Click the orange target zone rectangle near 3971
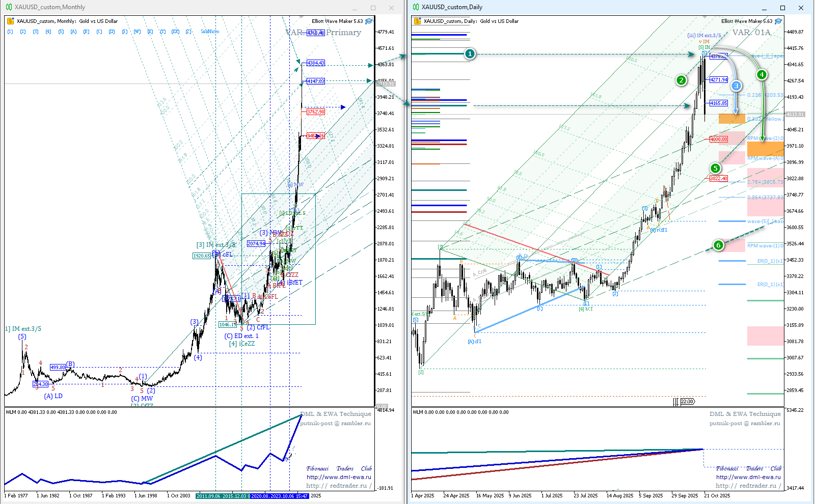 click(765, 149)
